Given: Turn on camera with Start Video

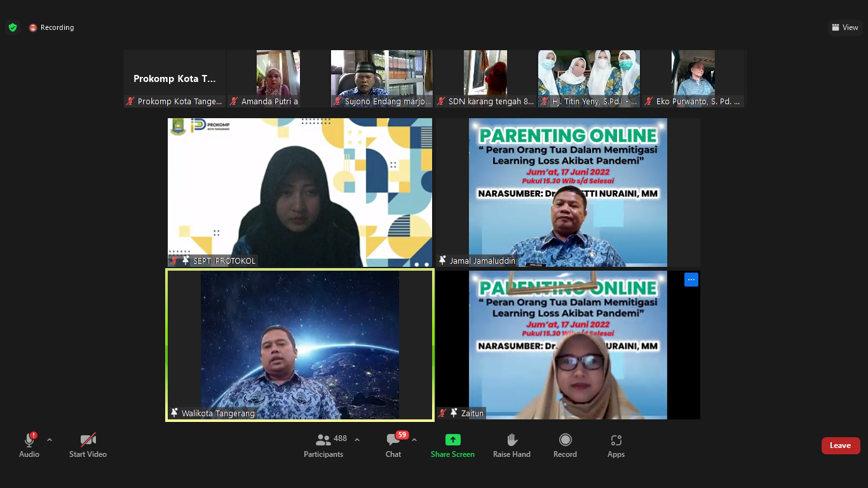Looking at the screenshot, I should (x=88, y=445).
